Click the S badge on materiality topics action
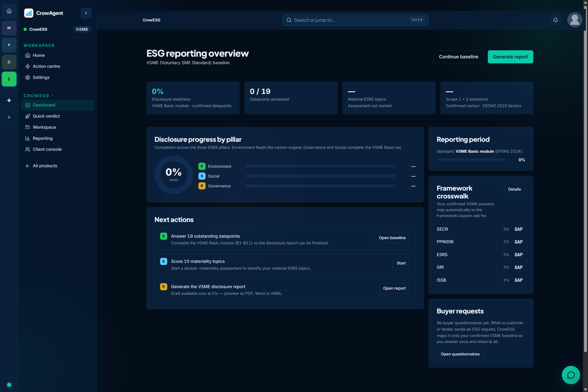The image size is (588, 392). pyautogui.click(x=163, y=261)
